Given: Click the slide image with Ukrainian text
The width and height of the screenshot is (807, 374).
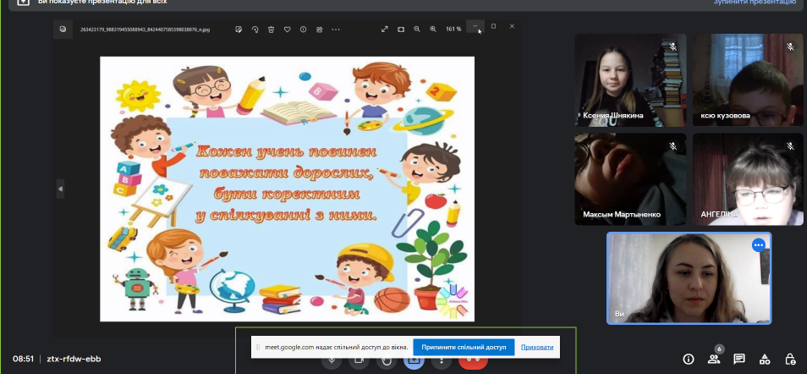Looking at the screenshot, I should click(x=287, y=189).
